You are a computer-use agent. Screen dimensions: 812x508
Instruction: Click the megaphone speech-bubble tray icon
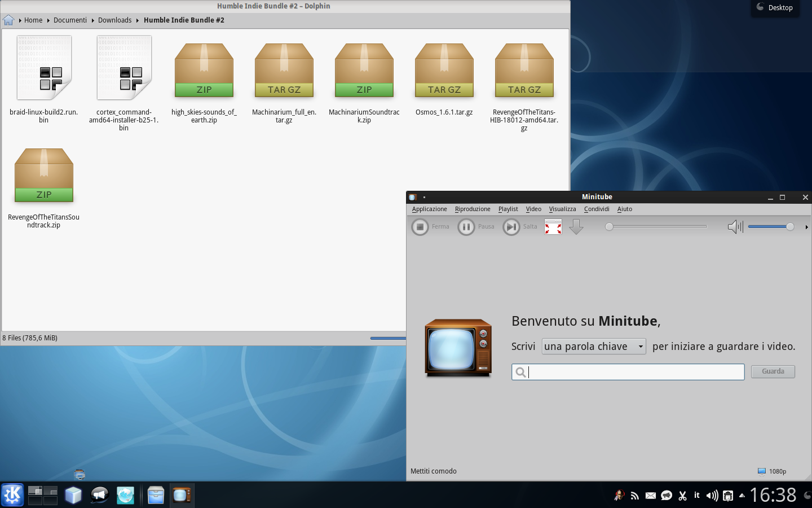[x=667, y=496]
